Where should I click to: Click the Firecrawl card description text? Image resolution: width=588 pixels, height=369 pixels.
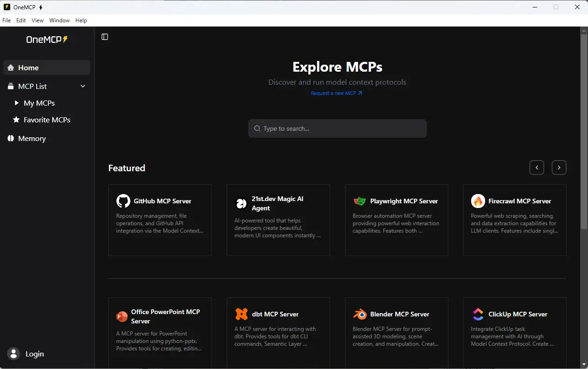(514, 223)
